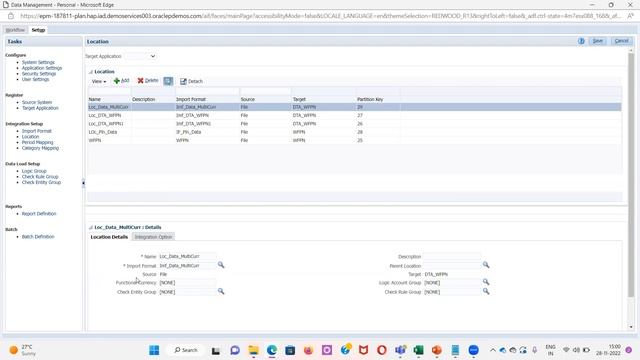This screenshot has width=640, height=360.
Task: Collapse the Location section disclosure triangle
Action: [91, 72]
